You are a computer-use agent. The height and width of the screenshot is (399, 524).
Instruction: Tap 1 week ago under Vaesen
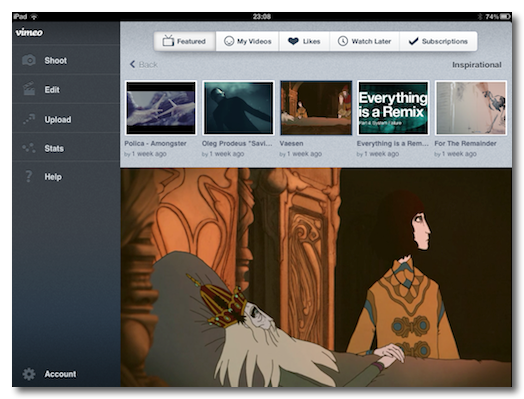(x=304, y=154)
